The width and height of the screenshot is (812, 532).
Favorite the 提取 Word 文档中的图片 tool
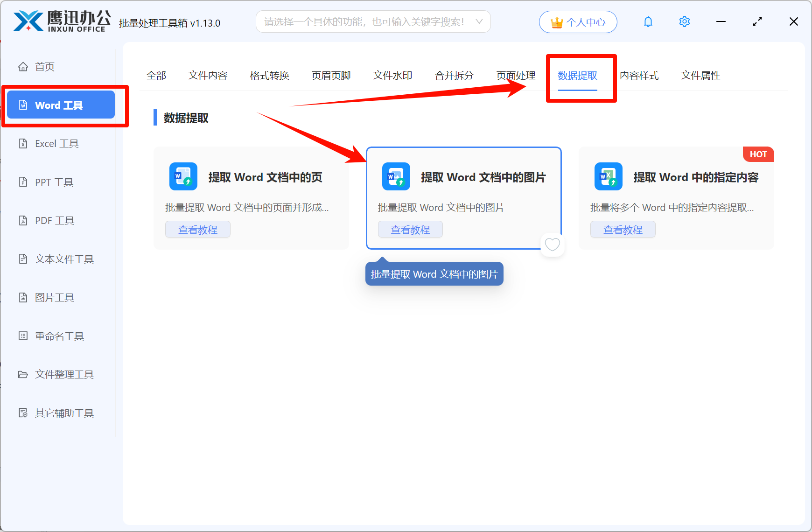point(553,245)
